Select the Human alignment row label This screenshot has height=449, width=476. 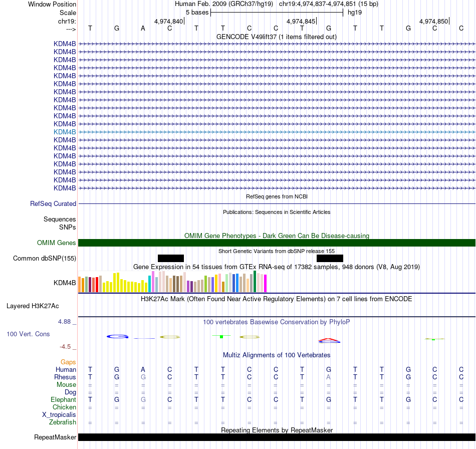click(66, 369)
